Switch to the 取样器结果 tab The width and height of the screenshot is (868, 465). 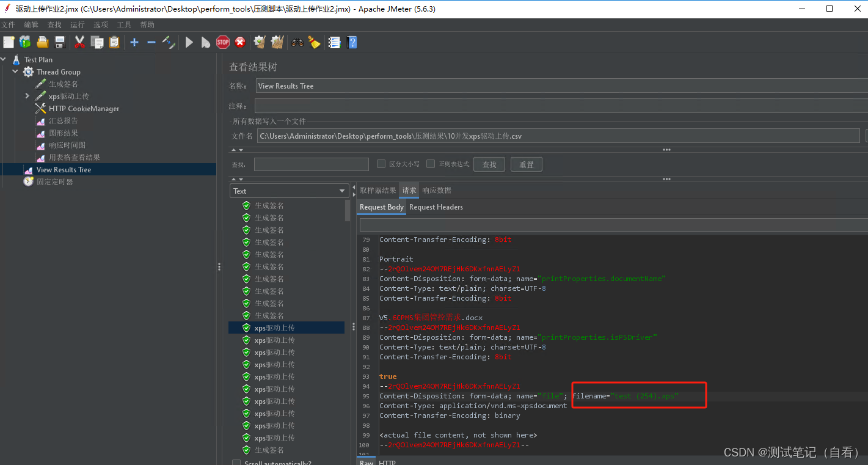[x=377, y=190]
